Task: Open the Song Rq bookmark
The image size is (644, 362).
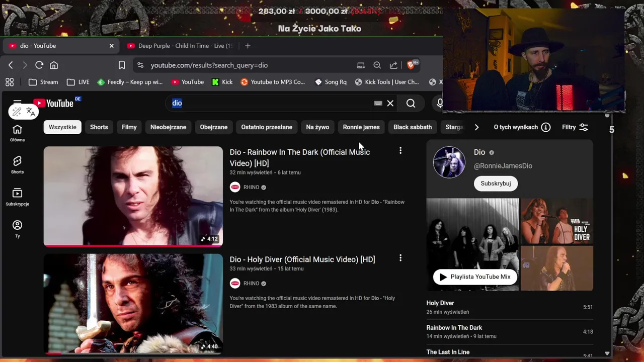Action: pos(331,82)
